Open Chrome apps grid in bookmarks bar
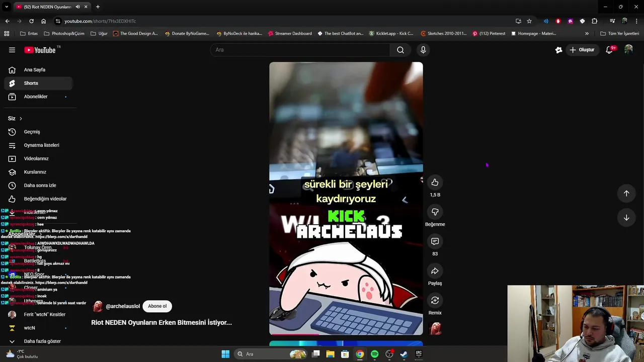Viewport: 644px width, 362px height. point(7,34)
